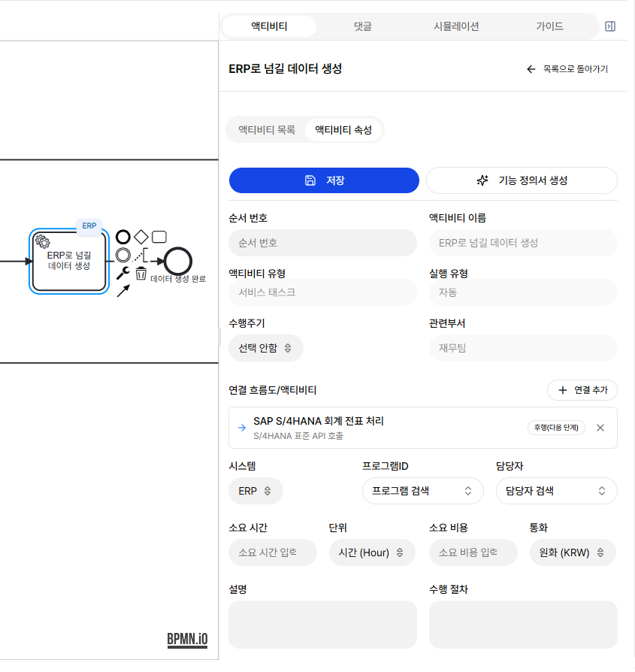The height and width of the screenshot is (672, 635).
Task: Click the blue arrow of SAP connection
Action: [242, 428]
